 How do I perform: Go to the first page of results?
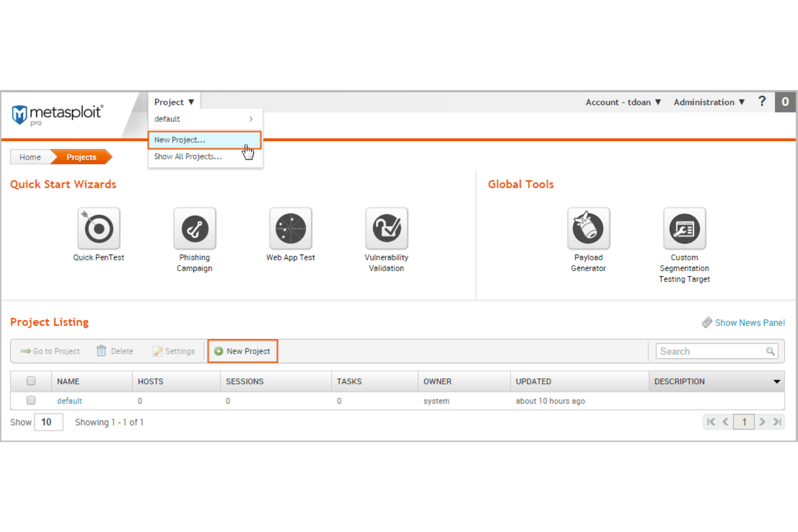pos(711,422)
